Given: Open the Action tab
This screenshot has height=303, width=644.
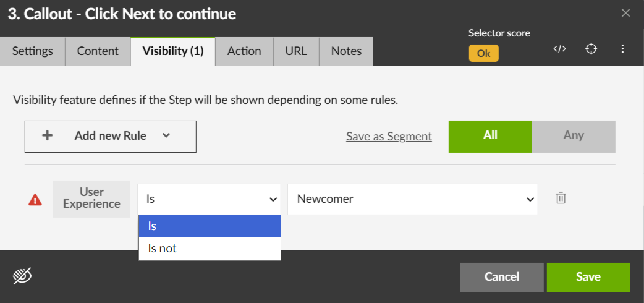Looking at the screenshot, I should click(x=244, y=51).
